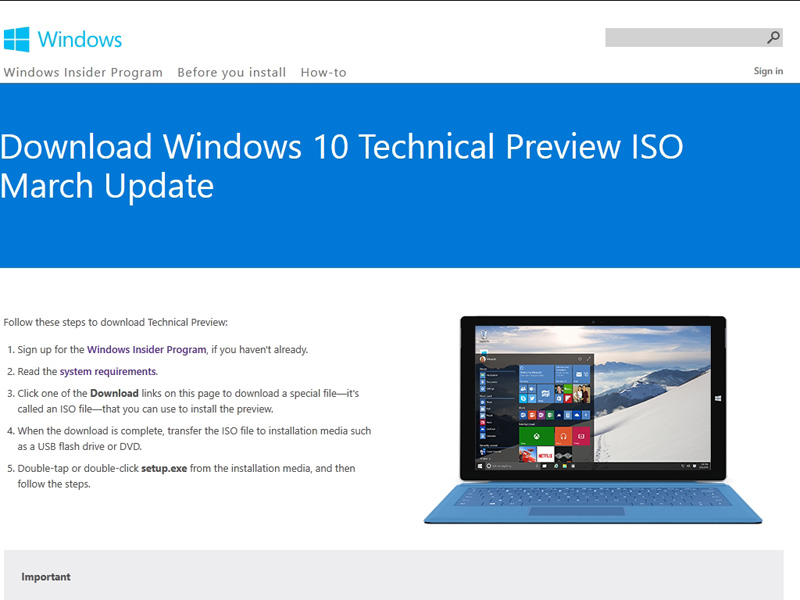Viewport: 800px width, 600px height.
Task: Open the Before you install menu
Action: (x=231, y=72)
